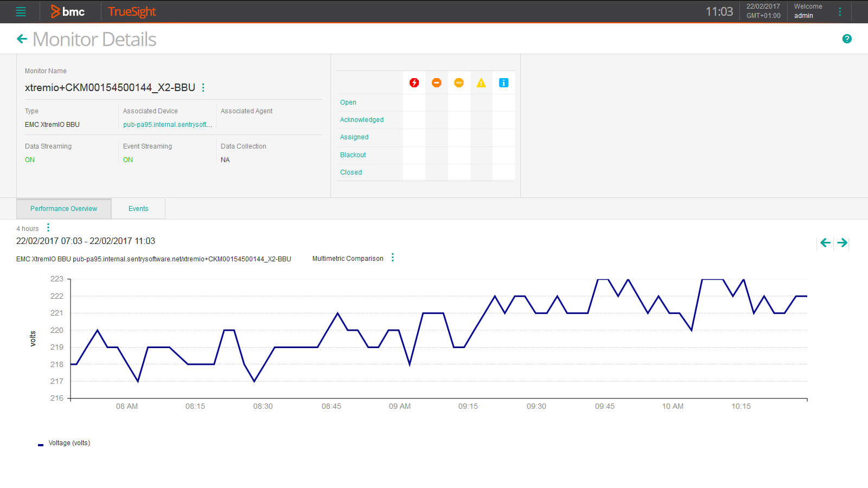The height and width of the screenshot is (488, 868).
Task: Click the minor severity yellow-orange icon
Action: [x=459, y=82]
